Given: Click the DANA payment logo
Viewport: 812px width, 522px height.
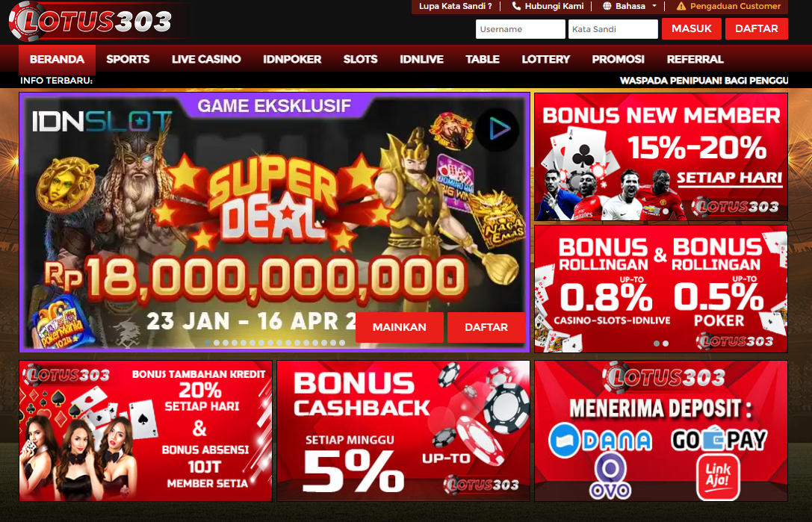Looking at the screenshot, I should coord(600,440).
